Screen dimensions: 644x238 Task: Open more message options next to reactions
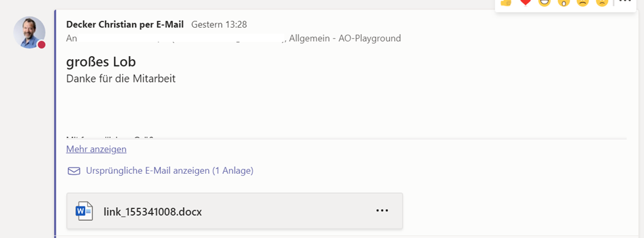[x=625, y=2]
